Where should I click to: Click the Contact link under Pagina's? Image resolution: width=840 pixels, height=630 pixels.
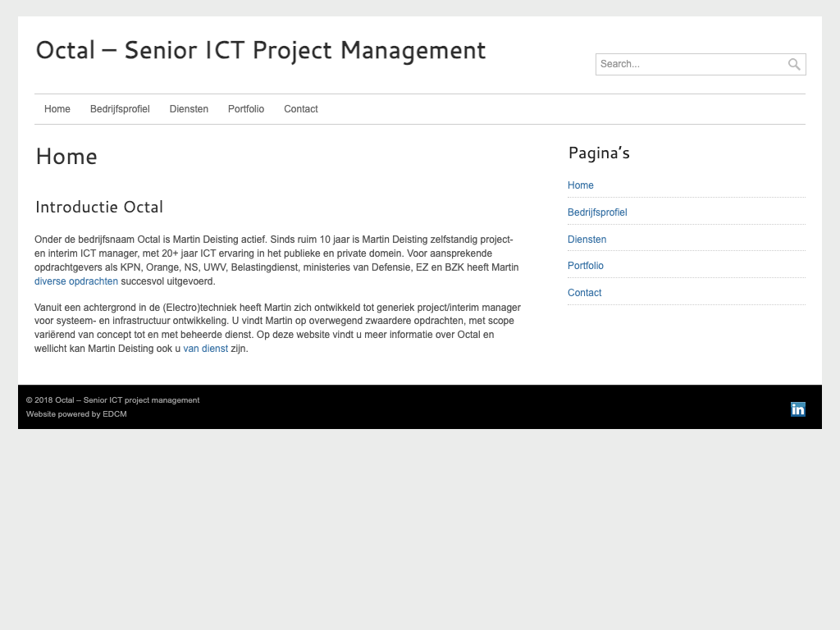coord(584,293)
